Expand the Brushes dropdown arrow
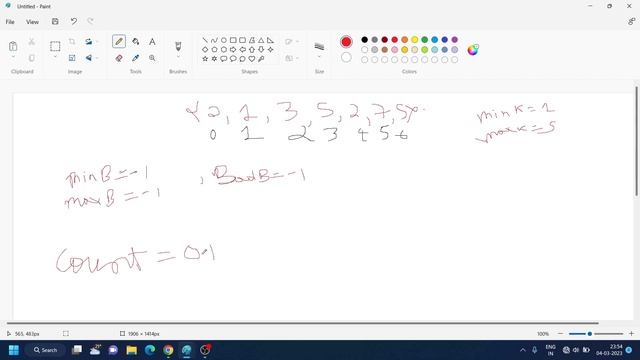The height and width of the screenshot is (360, 640). tap(178, 57)
